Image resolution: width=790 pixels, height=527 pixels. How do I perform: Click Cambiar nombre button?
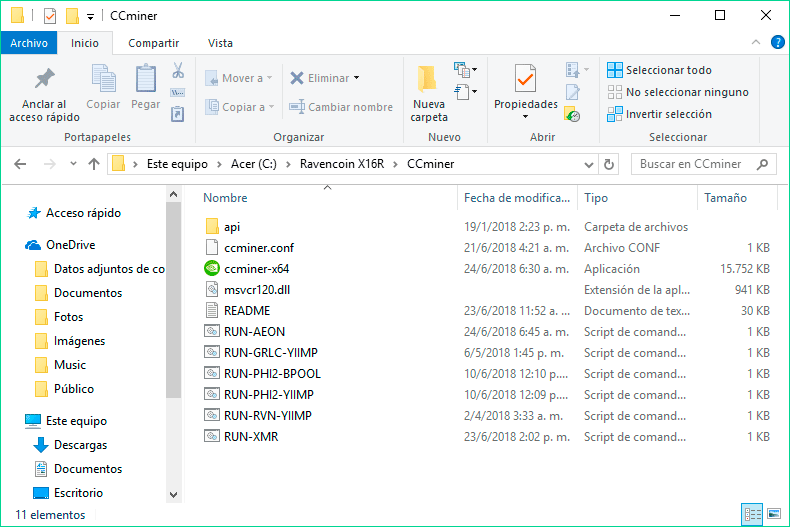pos(341,107)
